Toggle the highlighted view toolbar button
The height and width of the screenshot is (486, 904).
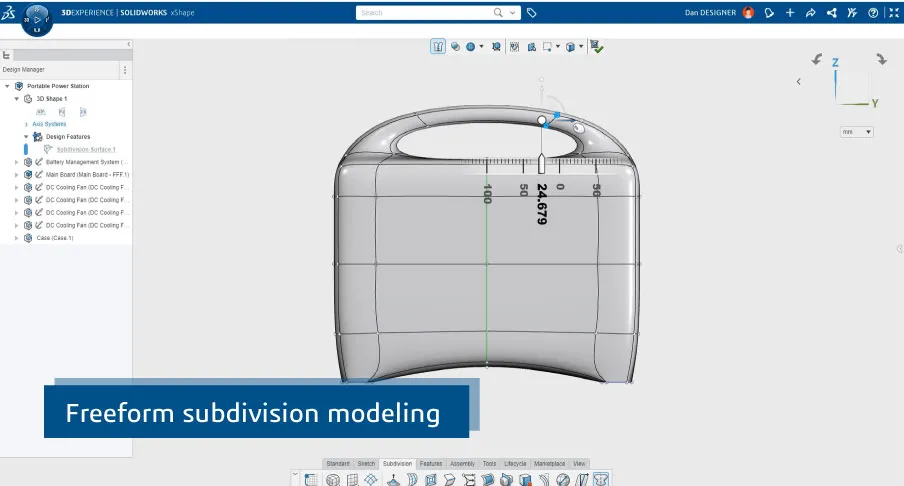click(438, 46)
